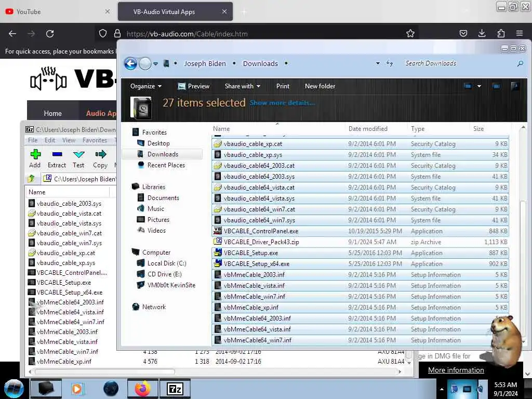This screenshot has height=399, width=532.
Task: Go back in Firefox
Action: tap(12, 34)
